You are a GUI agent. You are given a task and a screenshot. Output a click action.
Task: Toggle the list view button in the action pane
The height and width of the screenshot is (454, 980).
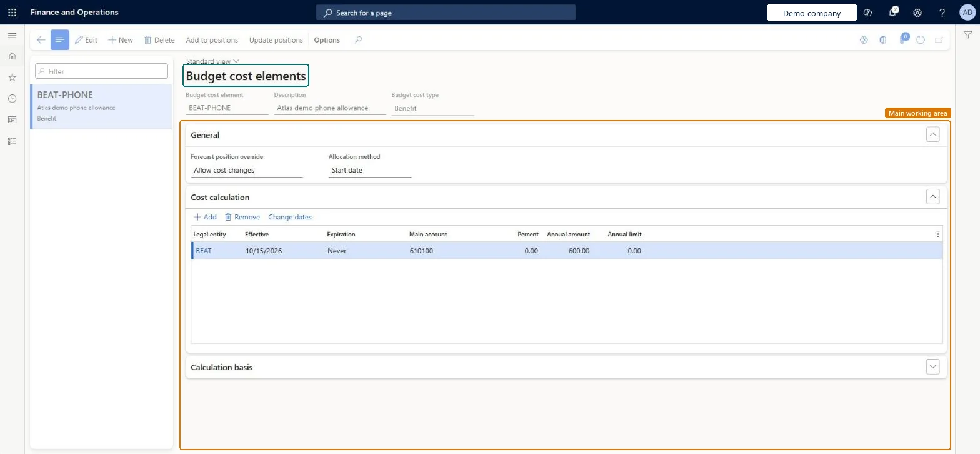pos(60,40)
